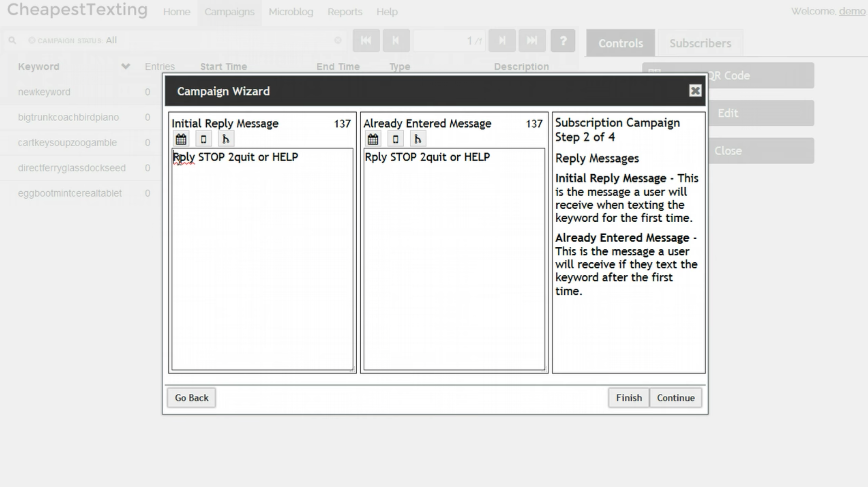Click calendar icon in Already Entered Message

tap(373, 139)
